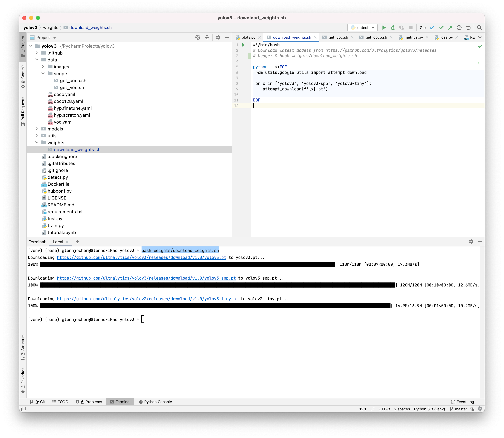Expand the models folder in the project tree
The height and width of the screenshot is (438, 504).
pyautogui.click(x=37, y=129)
